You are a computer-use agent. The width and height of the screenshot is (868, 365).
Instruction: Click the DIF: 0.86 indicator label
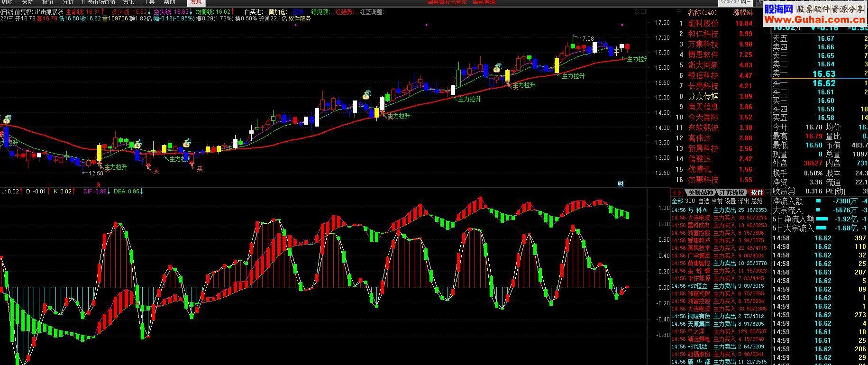[97, 192]
